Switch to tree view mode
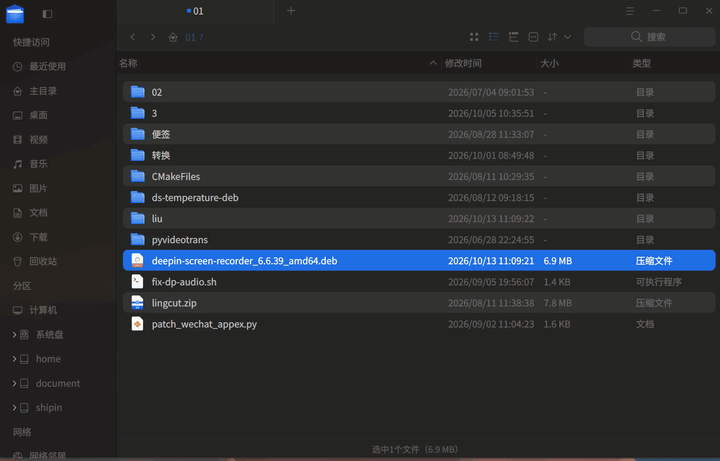 pyautogui.click(x=513, y=37)
